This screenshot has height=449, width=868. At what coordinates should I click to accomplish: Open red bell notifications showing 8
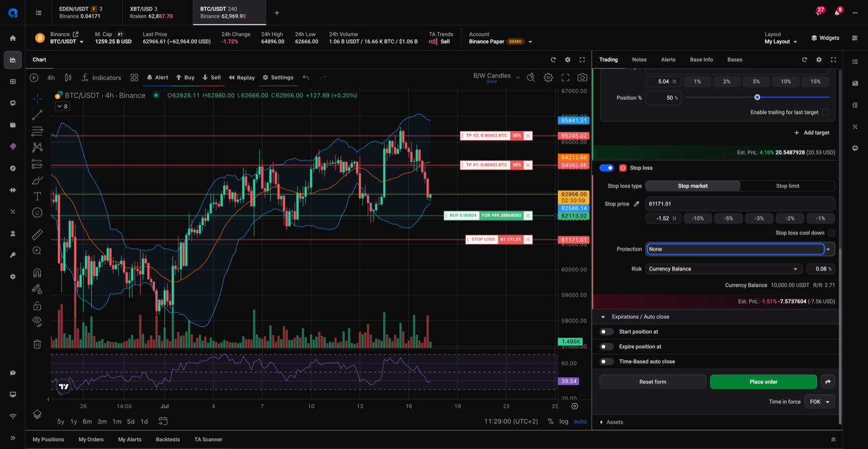coord(838,12)
